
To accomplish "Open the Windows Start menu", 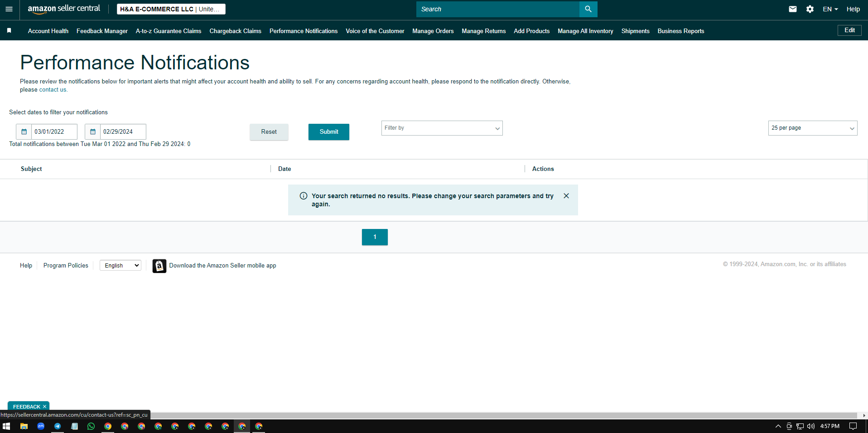I will point(6,426).
